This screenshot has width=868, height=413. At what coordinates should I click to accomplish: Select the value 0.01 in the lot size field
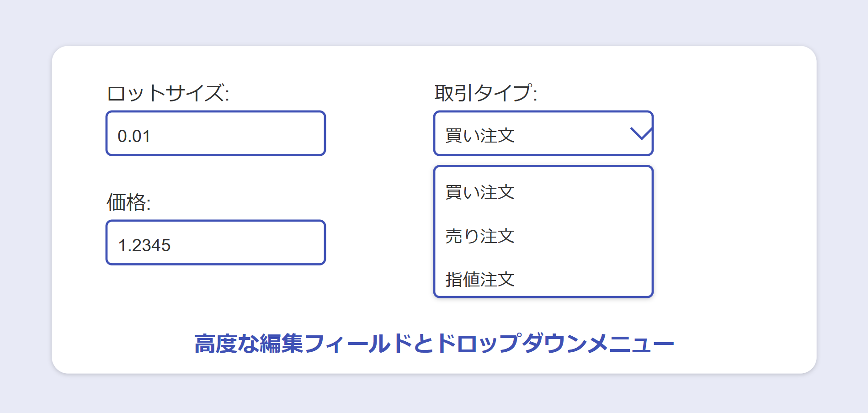135,135
